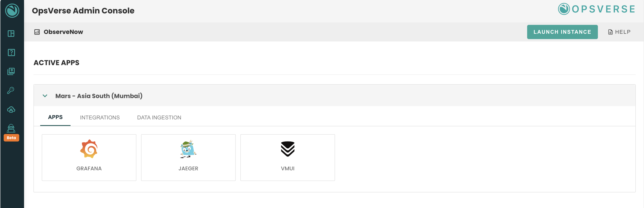
Task: Collapse the Mars - Asia South section
Action: 45,96
